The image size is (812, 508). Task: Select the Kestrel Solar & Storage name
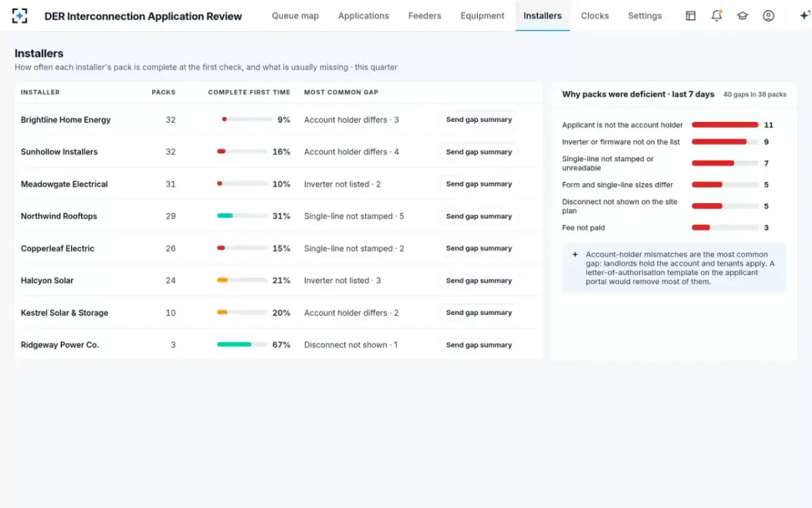(64, 313)
